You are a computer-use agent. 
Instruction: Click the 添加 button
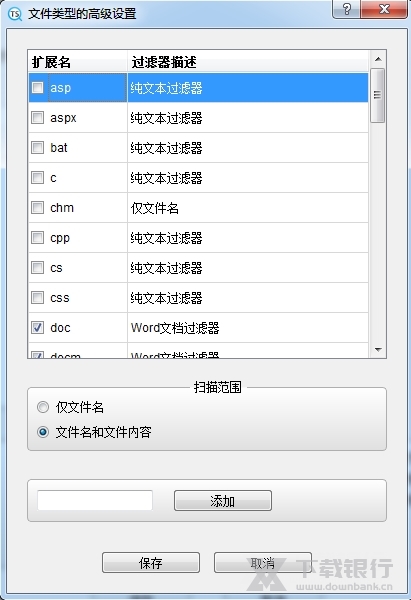point(223,501)
